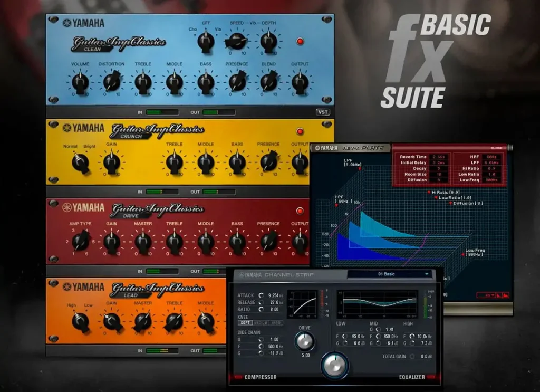Turn the large DRIVE knob in Channel Strip
The image size is (540, 392).
[304, 341]
